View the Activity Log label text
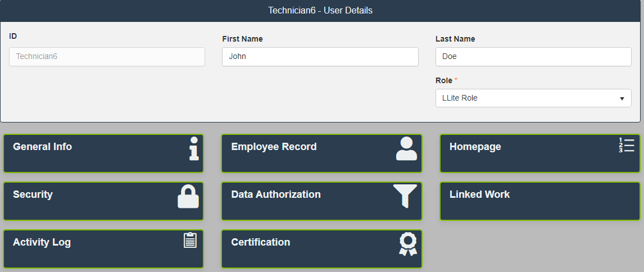This screenshot has height=272, width=644. click(x=42, y=242)
